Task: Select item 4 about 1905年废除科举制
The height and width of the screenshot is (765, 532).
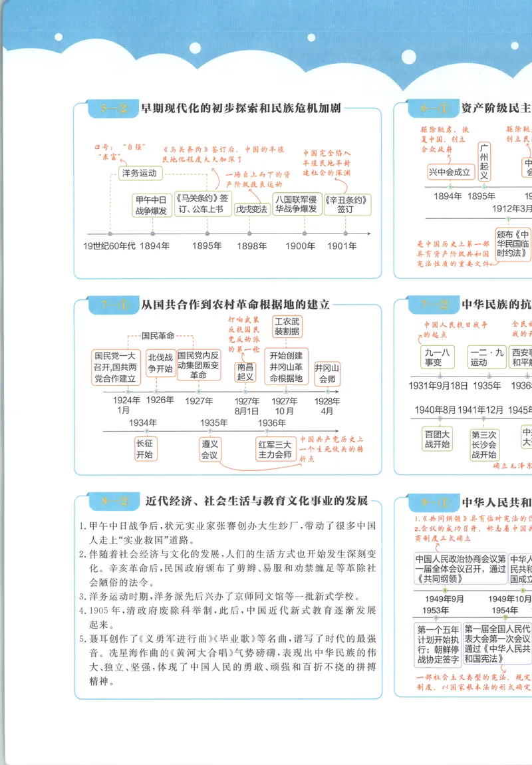Action: [x=227, y=617]
